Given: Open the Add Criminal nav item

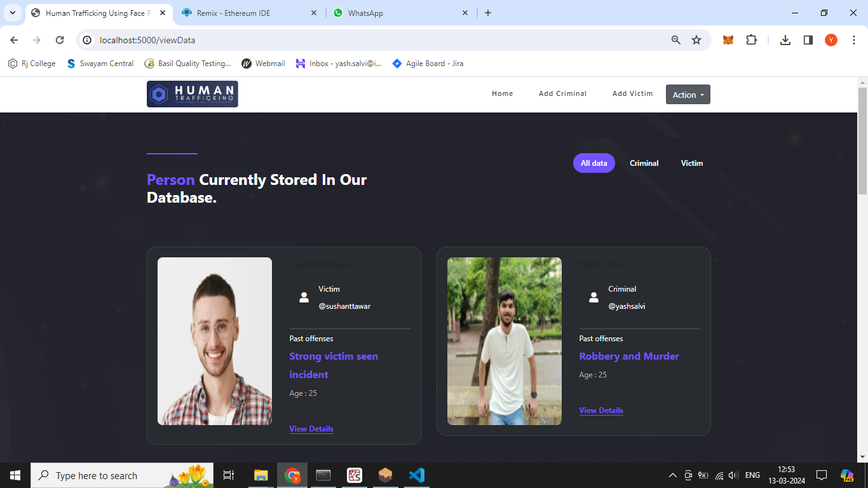Looking at the screenshot, I should pos(563,93).
